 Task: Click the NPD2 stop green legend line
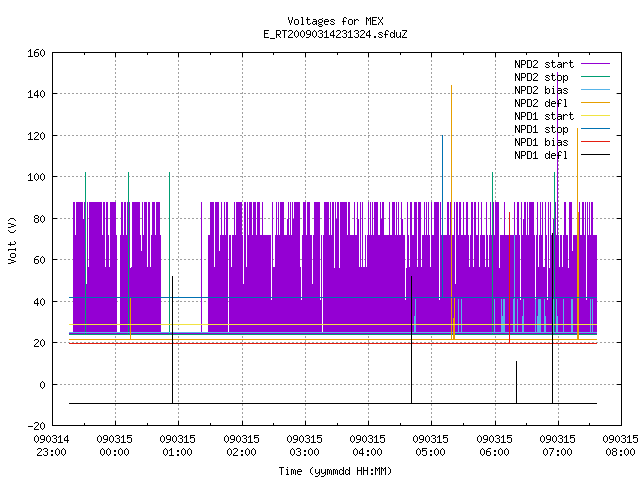tap(595, 76)
